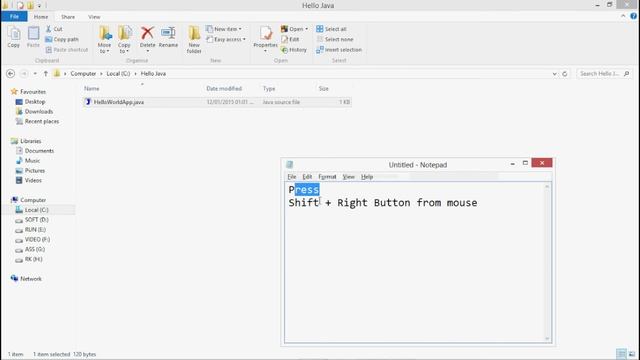640x360 pixels.
Task: Switch to the Home ribbon tab
Action: click(x=41, y=17)
